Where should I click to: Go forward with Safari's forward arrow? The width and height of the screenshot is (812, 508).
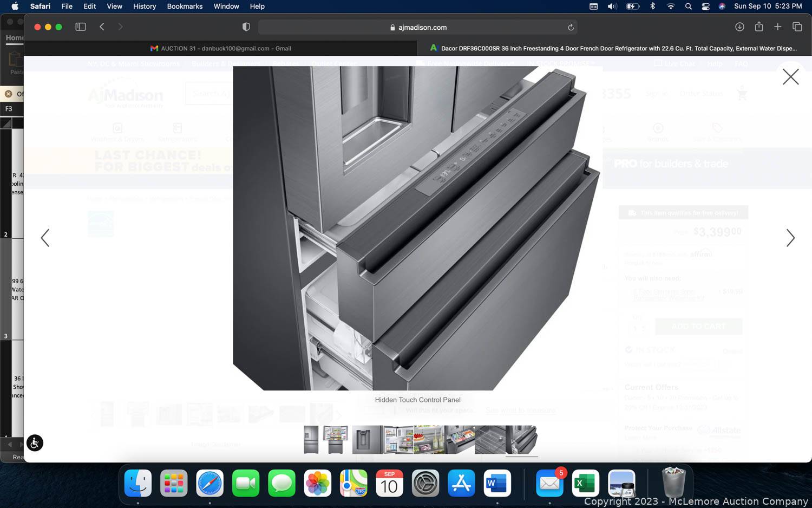(120, 27)
